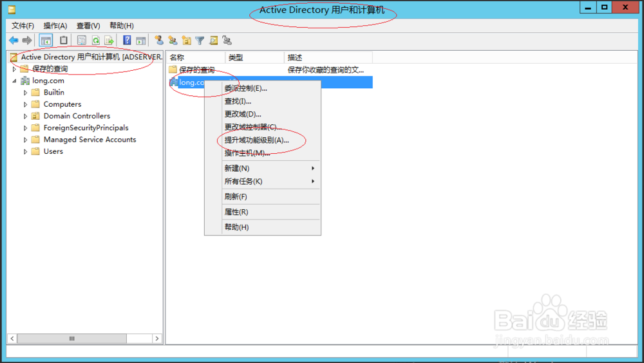Click the folder icon of 保存的查询 in the list

tap(173, 70)
